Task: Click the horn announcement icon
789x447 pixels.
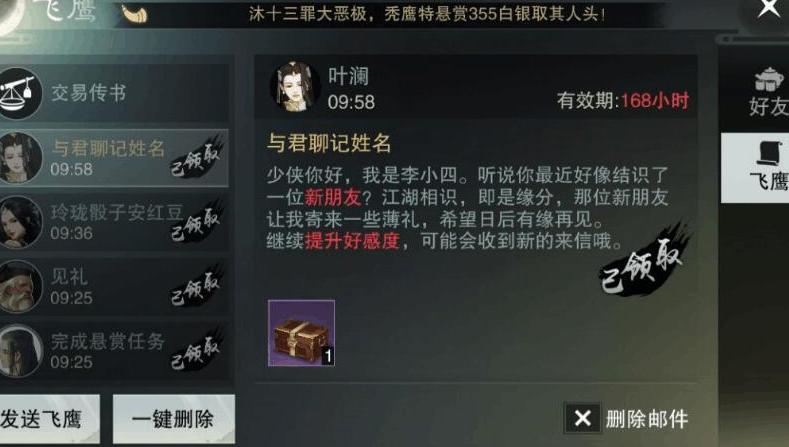Action: click(135, 14)
